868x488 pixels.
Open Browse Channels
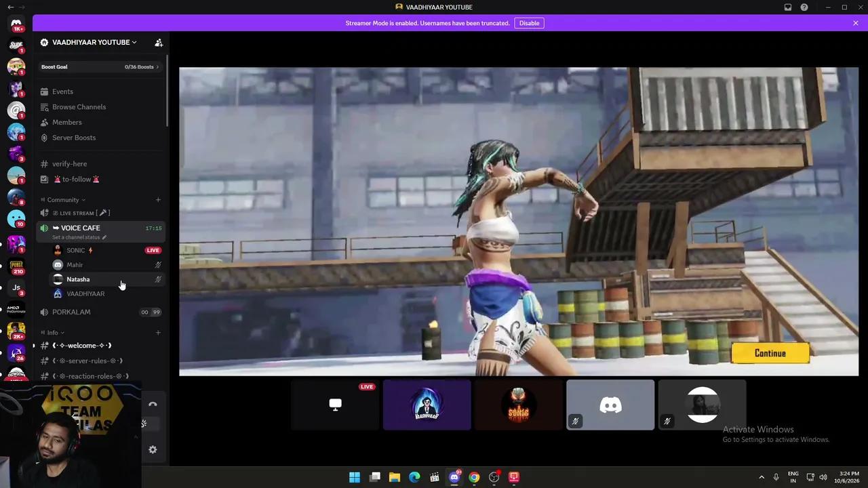(x=101, y=107)
